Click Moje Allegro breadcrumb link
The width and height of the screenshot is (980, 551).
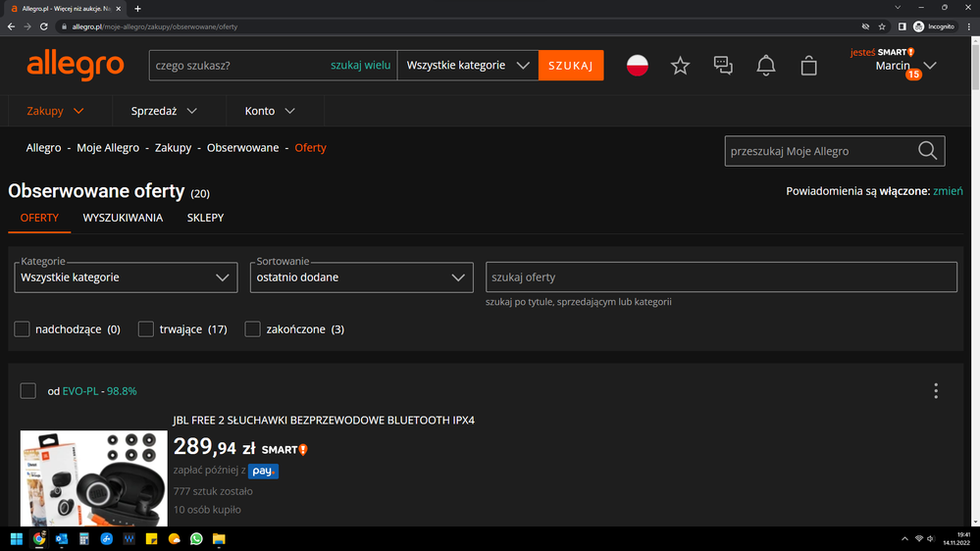[108, 148]
